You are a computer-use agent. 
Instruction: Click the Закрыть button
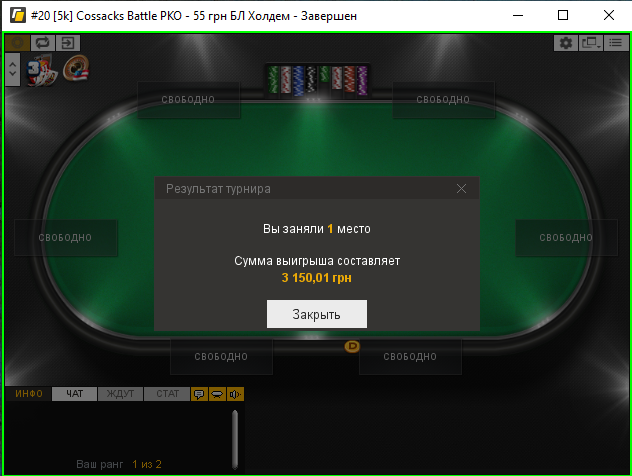(x=317, y=314)
